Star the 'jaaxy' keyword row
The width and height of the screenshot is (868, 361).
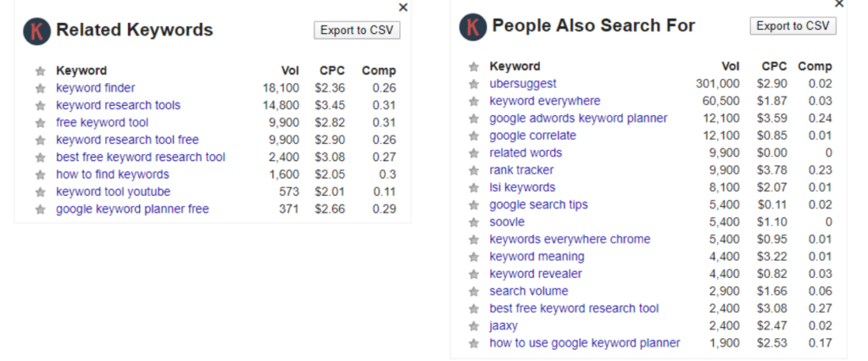coord(473,326)
